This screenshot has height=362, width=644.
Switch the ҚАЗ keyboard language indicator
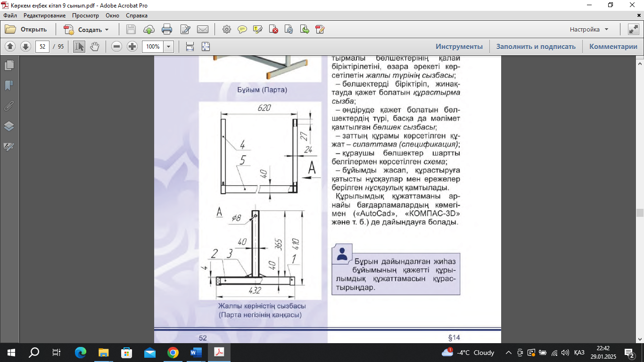[x=579, y=352]
